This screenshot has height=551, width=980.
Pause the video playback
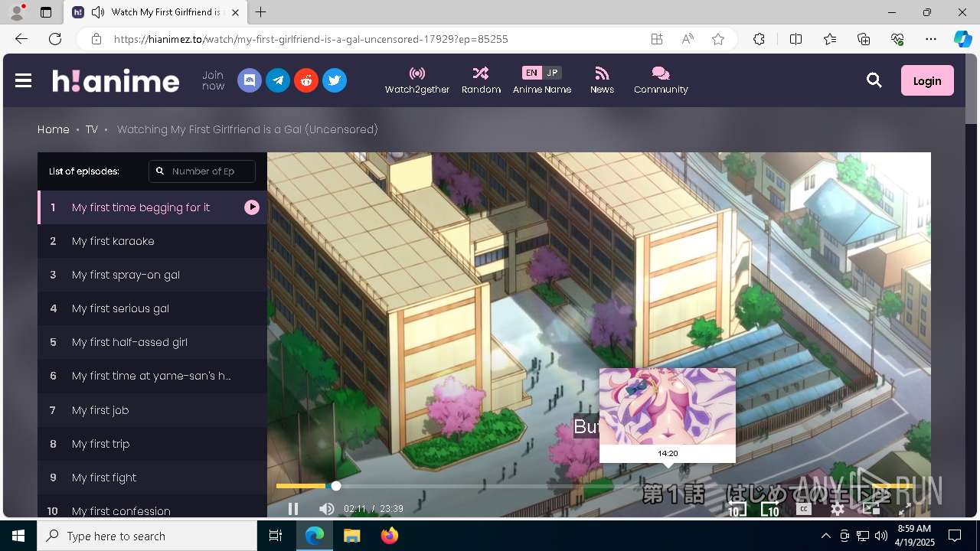pyautogui.click(x=293, y=509)
